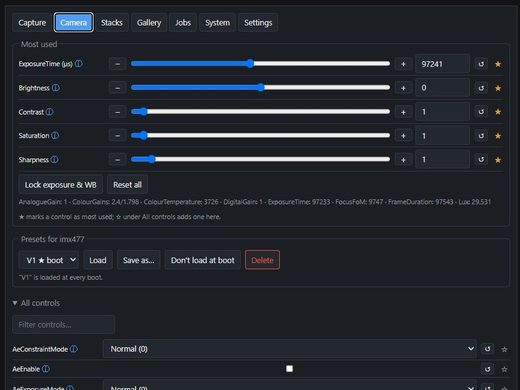
Task: Click the Filter controls search field
Action: [x=64, y=325]
